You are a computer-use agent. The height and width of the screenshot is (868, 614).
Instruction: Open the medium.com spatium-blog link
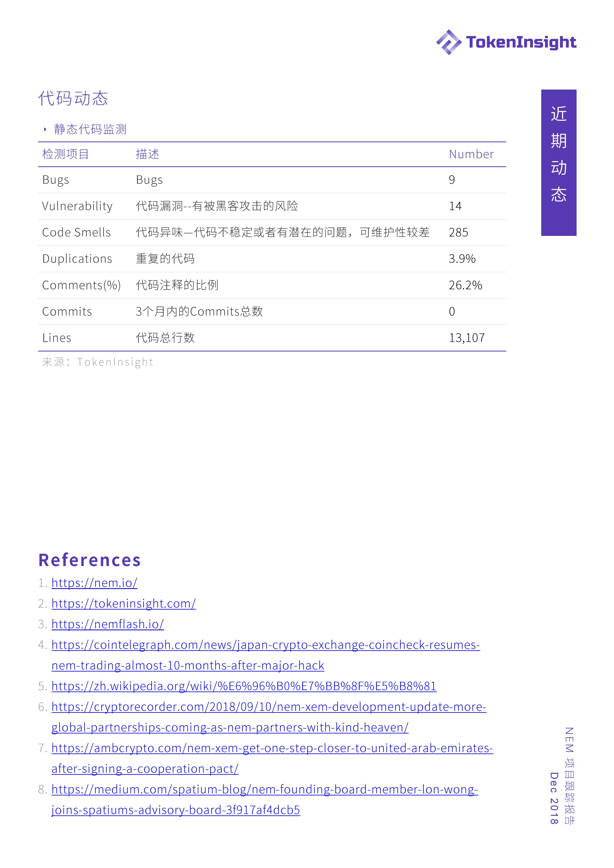click(265, 800)
